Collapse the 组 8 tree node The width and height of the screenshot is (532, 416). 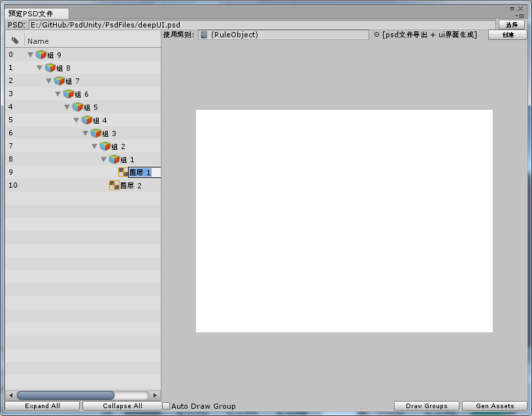tap(39, 68)
